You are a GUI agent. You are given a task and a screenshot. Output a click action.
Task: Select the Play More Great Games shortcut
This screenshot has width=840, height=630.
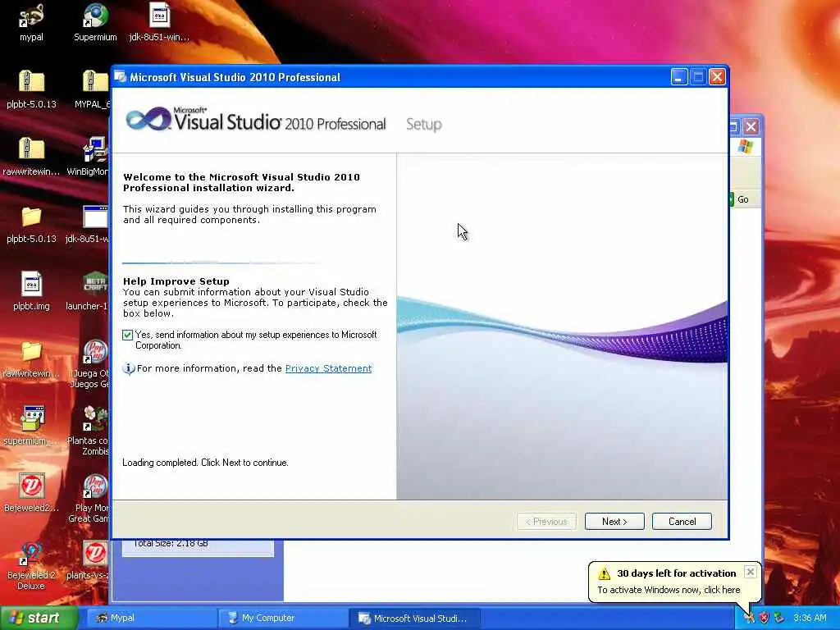click(95, 486)
